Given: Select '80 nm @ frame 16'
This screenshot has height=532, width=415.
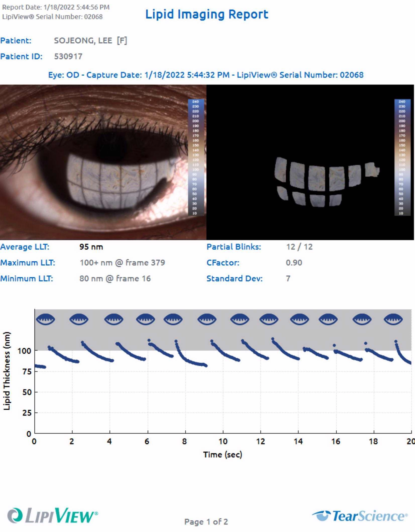Looking at the screenshot, I should coord(115,278).
